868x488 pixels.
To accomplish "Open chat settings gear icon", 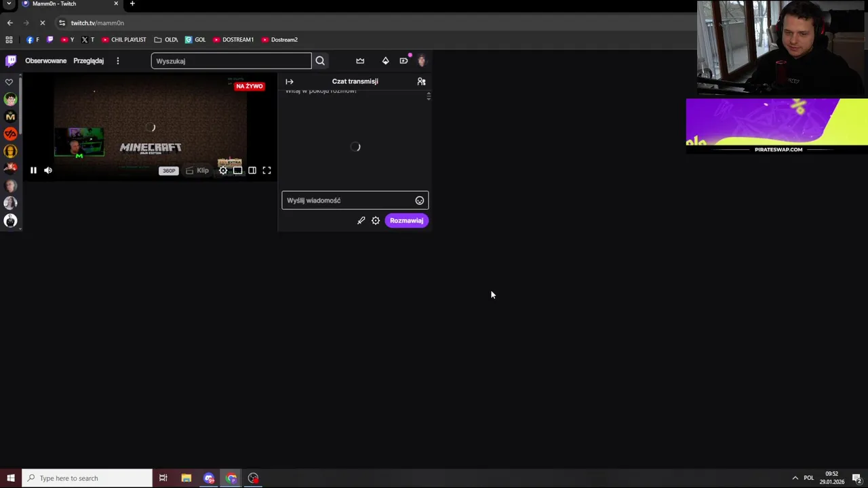I will pos(376,220).
